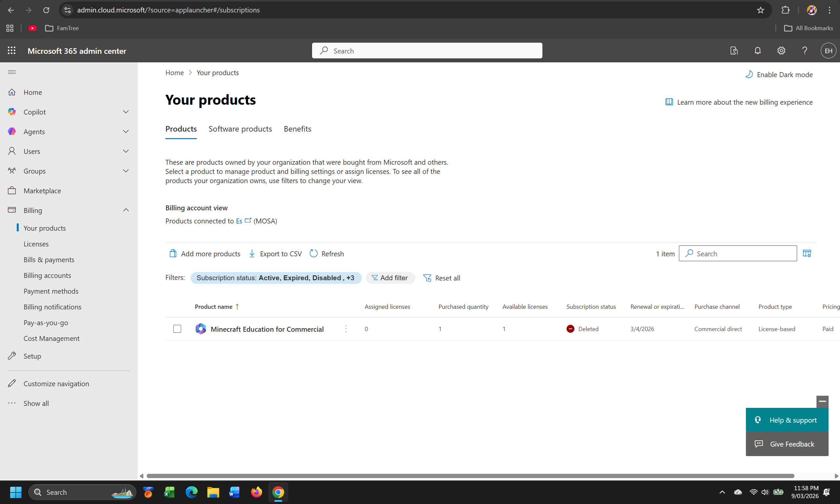Image resolution: width=840 pixels, height=504 pixels.
Task: Open the EH account avatar
Action: pos(828,51)
